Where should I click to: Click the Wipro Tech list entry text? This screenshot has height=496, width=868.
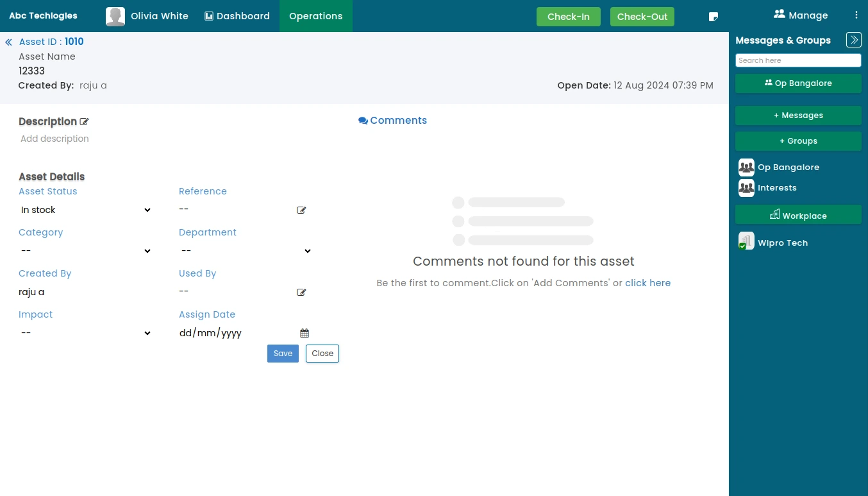(x=783, y=243)
